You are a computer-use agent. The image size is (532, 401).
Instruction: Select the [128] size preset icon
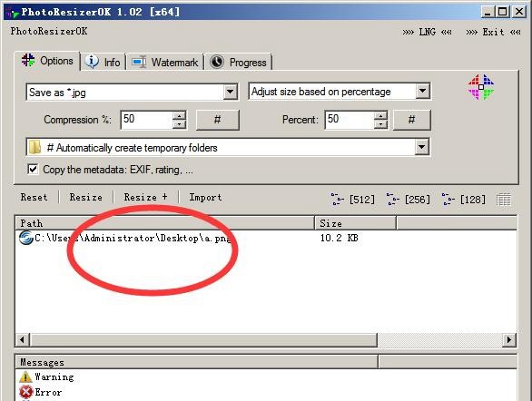pos(448,199)
